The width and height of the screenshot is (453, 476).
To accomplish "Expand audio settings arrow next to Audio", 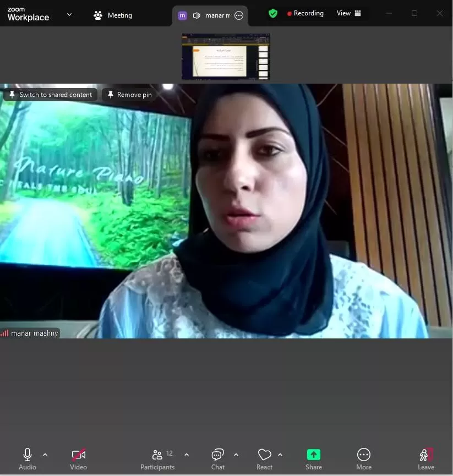I will coord(45,455).
